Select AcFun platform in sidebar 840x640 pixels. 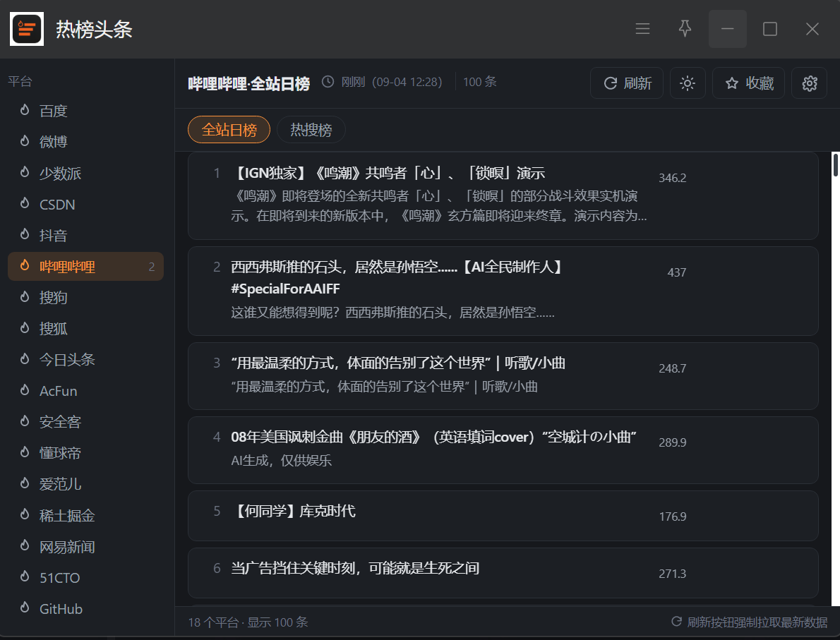pyautogui.click(x=85, y=390)
